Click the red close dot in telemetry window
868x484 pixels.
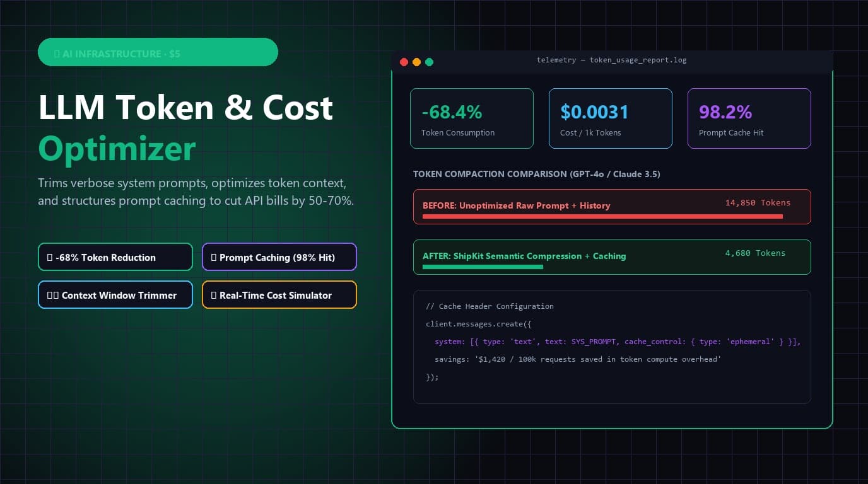click(404, 62)
